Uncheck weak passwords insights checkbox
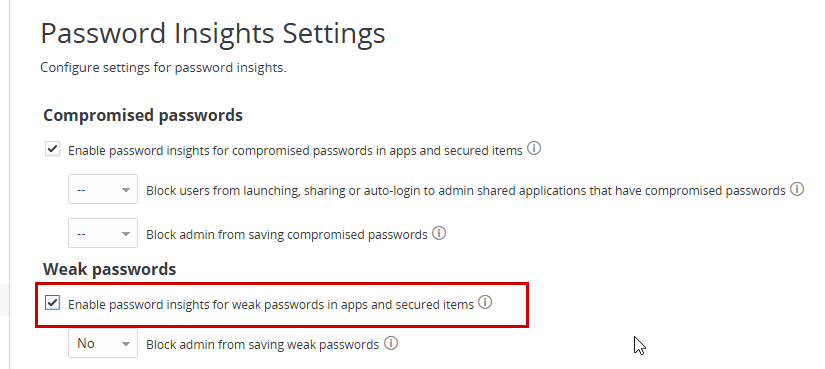This screenshot has height=369, width=825. 53,303
